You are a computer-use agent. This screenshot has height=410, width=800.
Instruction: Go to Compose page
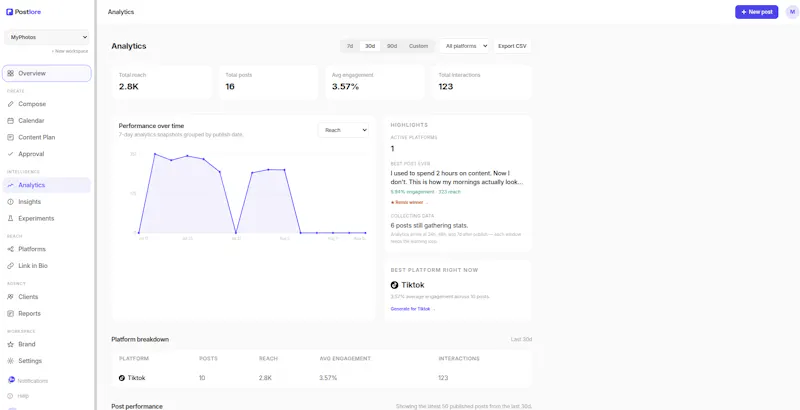tap(46, 104)
